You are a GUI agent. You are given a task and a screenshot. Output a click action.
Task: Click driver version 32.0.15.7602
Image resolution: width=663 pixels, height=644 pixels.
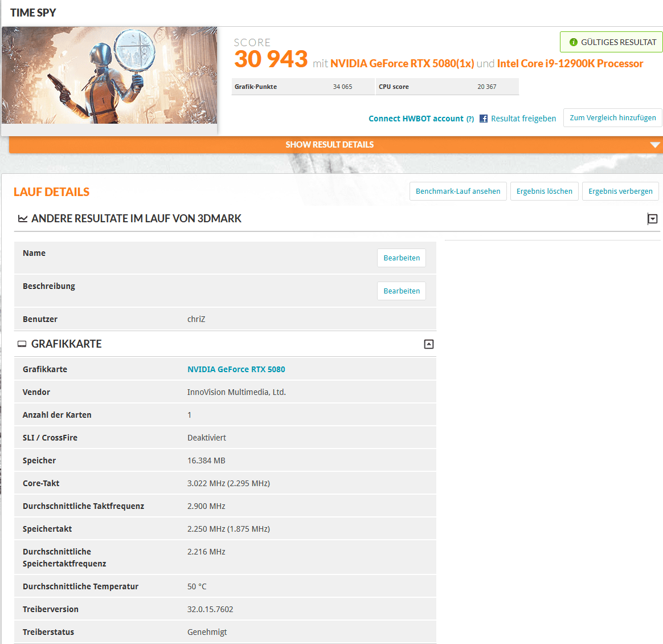210,610
